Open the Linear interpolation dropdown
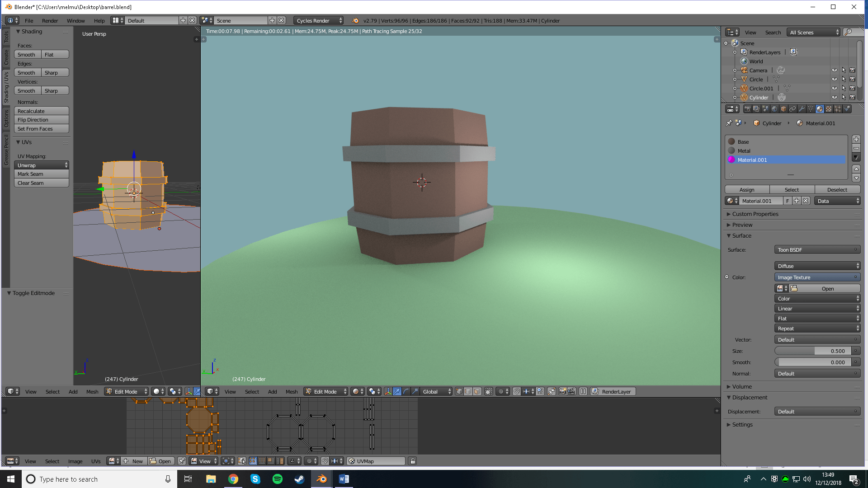The image size is (868, 488). 817,309
